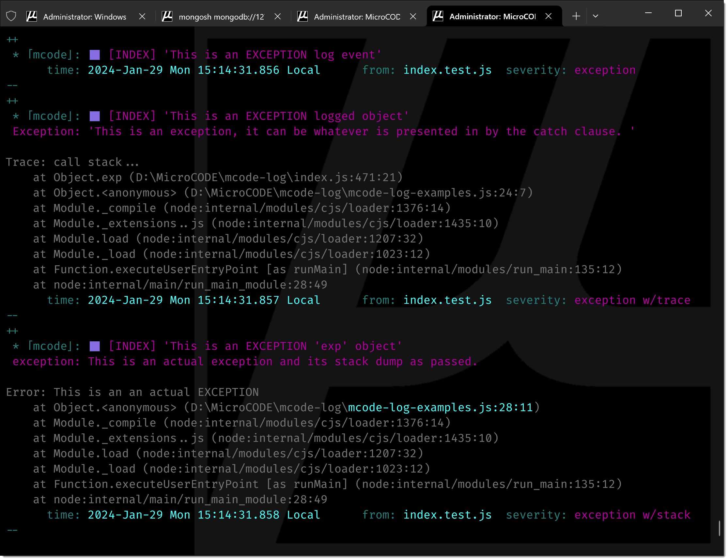
Task: Close the Administrator: Windows tab
Action: pos(142,16)
